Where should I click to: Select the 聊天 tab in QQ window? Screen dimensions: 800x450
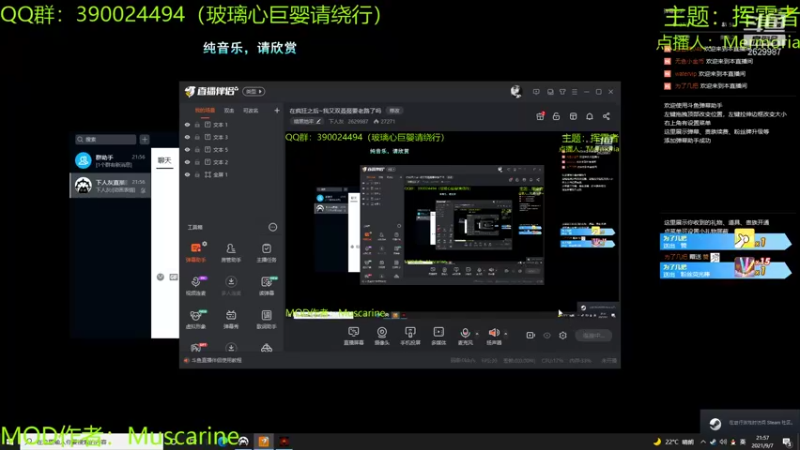tap(164, 160)
